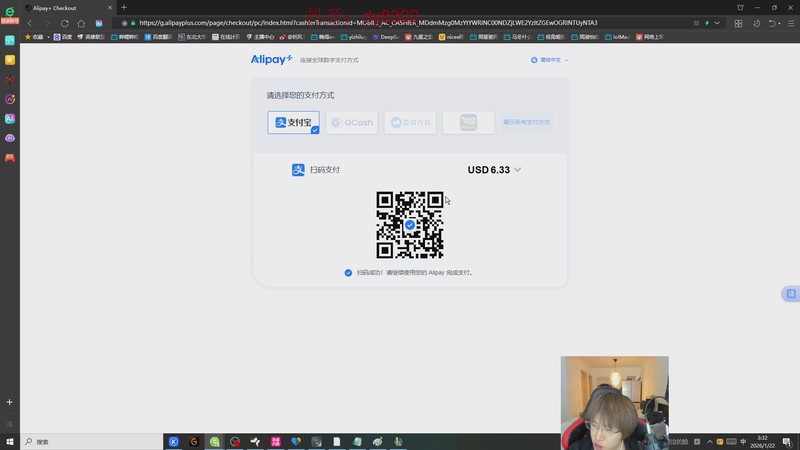
Task: Open the pink app icon in taskbar
Action: click(276, 442)
